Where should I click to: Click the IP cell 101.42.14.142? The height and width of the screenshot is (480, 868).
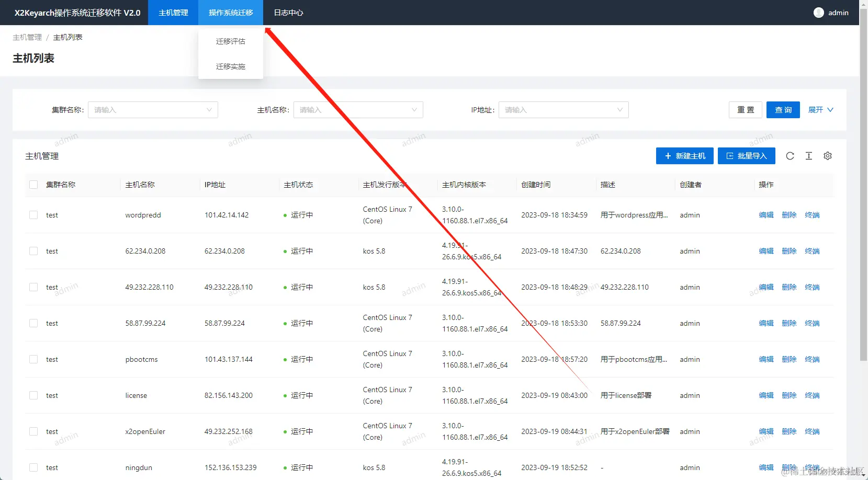[227, 215]
